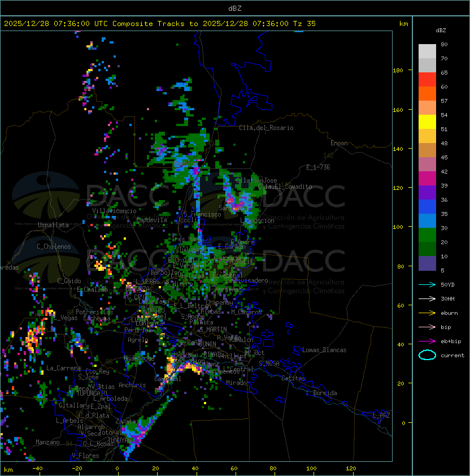Click the '180' tick on the vertical axis

point(398,71)
